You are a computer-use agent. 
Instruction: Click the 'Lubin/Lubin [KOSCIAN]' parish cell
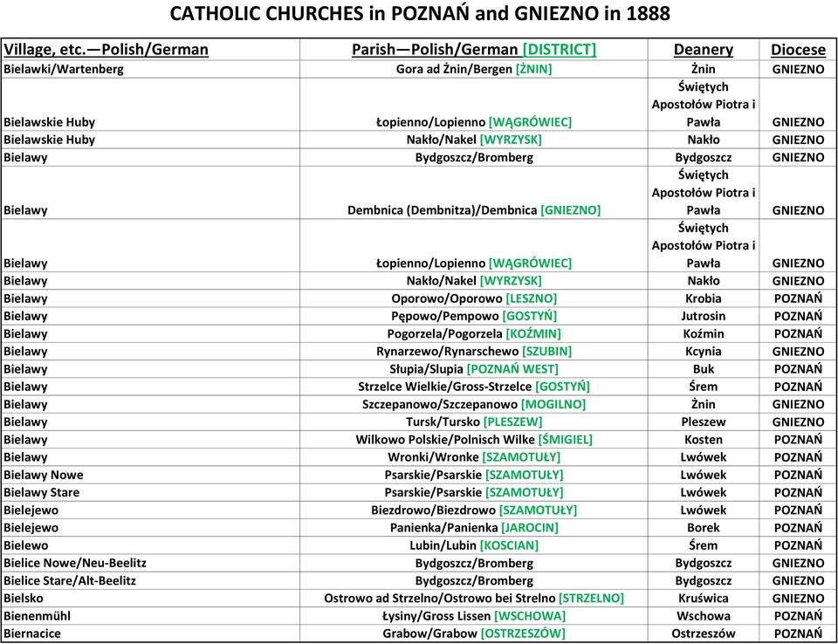pyautogui.click(x=474, y=545)
